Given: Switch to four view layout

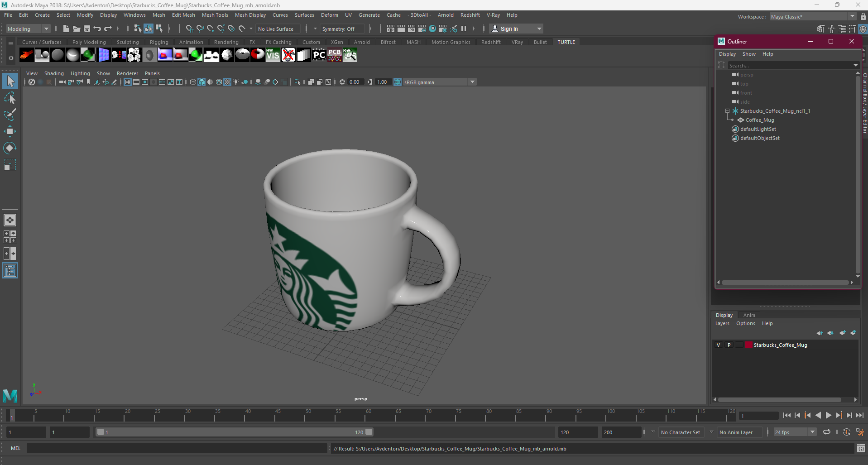Looking at the screenshot, I should pos(10,237).
